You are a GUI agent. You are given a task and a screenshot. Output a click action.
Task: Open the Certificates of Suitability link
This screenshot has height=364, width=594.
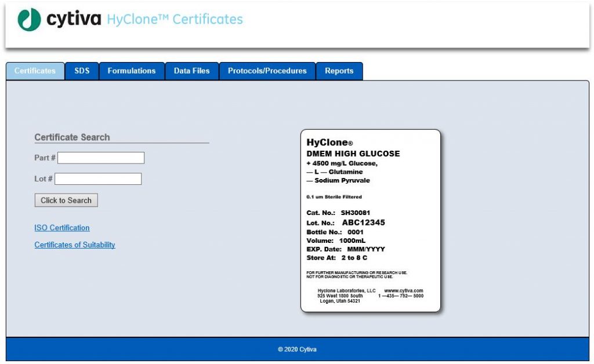click(x=75, y=245)
